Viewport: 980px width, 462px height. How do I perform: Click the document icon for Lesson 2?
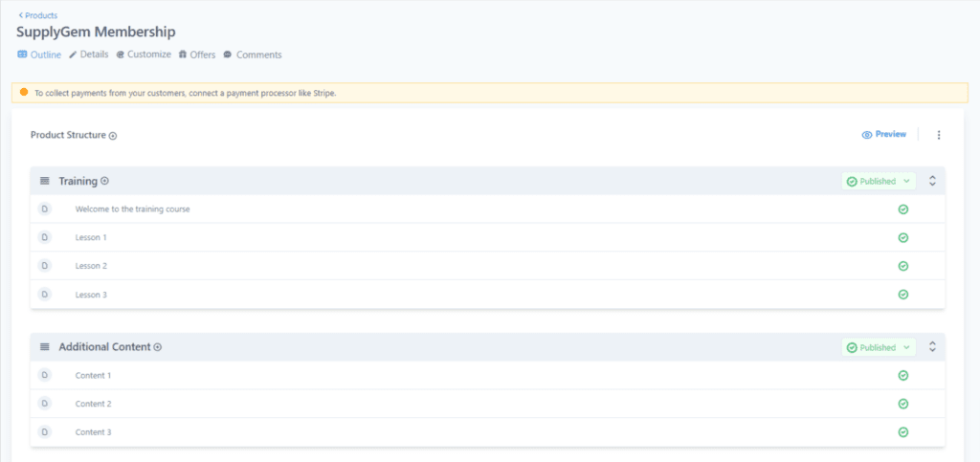click(x=44, y=265)
